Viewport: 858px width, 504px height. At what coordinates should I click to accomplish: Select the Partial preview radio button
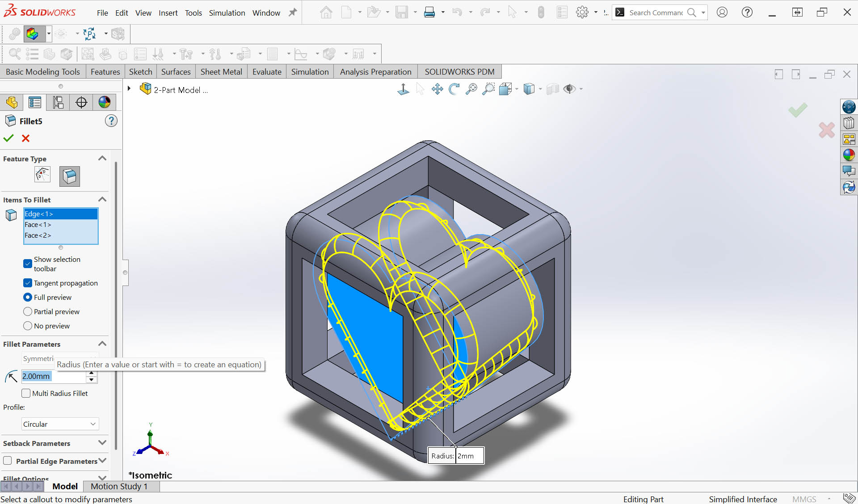(x=28, y=312)
